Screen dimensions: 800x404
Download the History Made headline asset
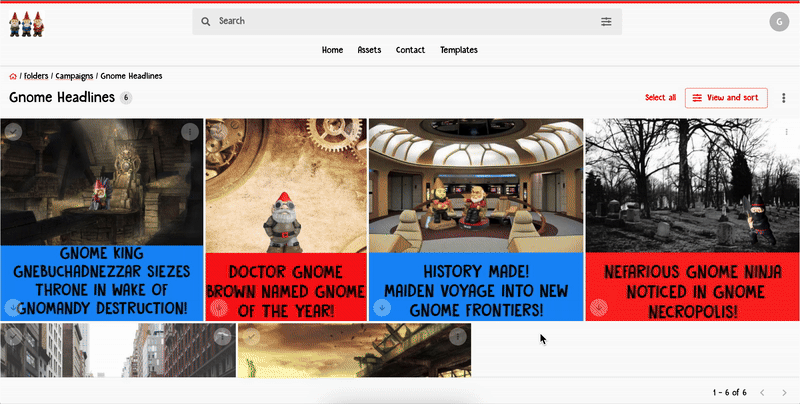click(381, 307)
